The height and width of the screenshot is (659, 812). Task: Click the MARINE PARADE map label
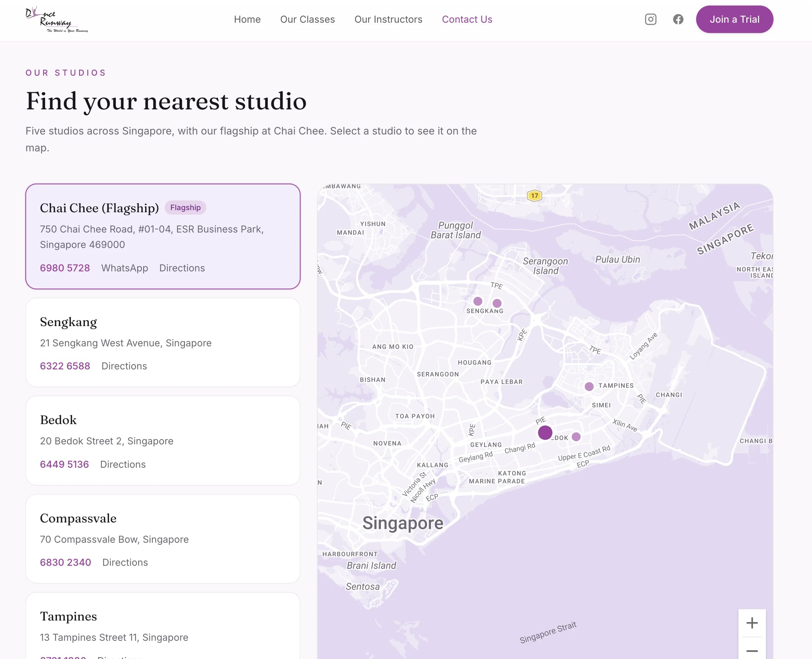(497, 481)
